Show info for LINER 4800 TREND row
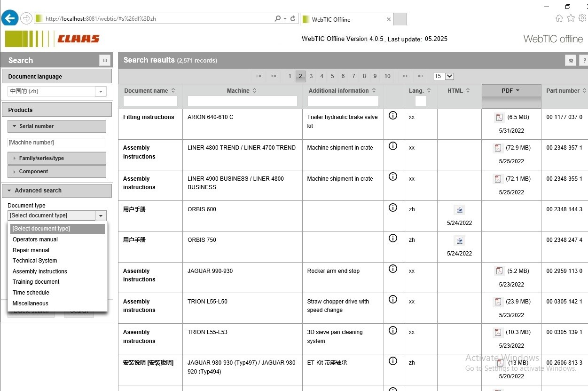588x391 pixels. pos(393,146)
